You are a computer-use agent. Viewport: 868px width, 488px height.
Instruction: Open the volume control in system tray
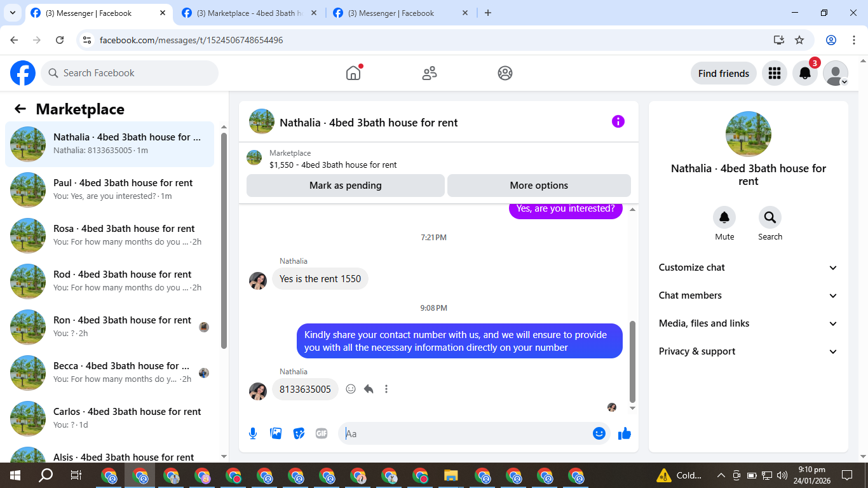tap(782, 475)
